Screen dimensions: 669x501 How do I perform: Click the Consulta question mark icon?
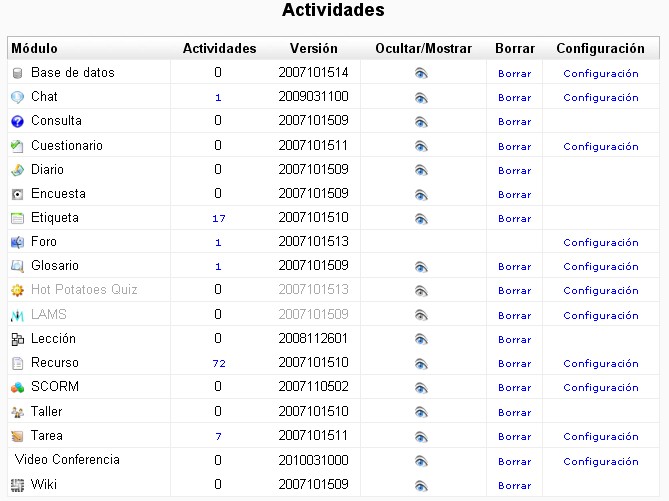(x=17, y=121)
